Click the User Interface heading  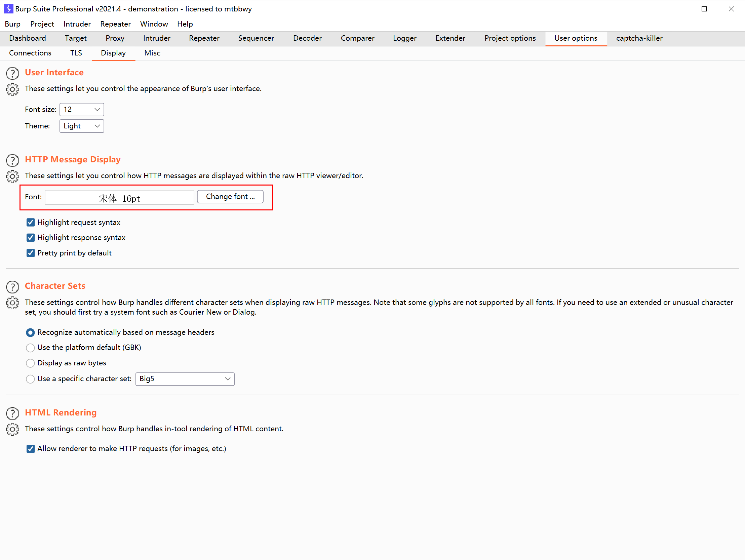coord(54,73)
